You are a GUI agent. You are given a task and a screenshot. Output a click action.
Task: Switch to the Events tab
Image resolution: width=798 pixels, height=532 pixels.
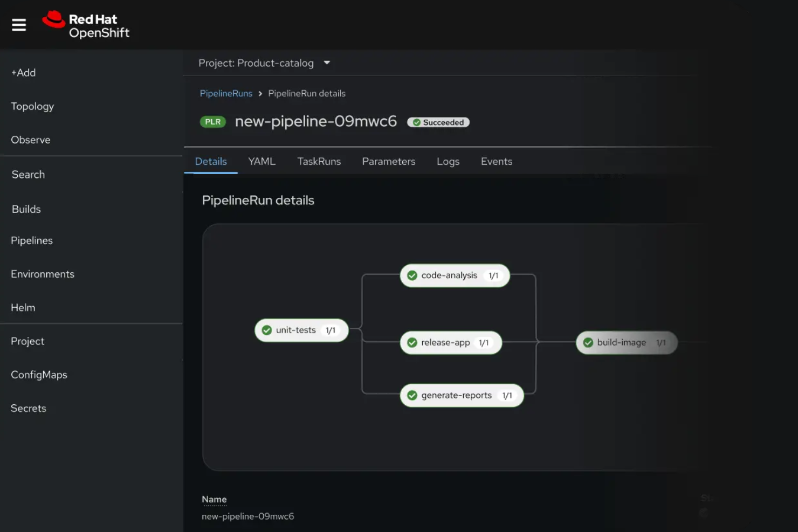(496, 161)
